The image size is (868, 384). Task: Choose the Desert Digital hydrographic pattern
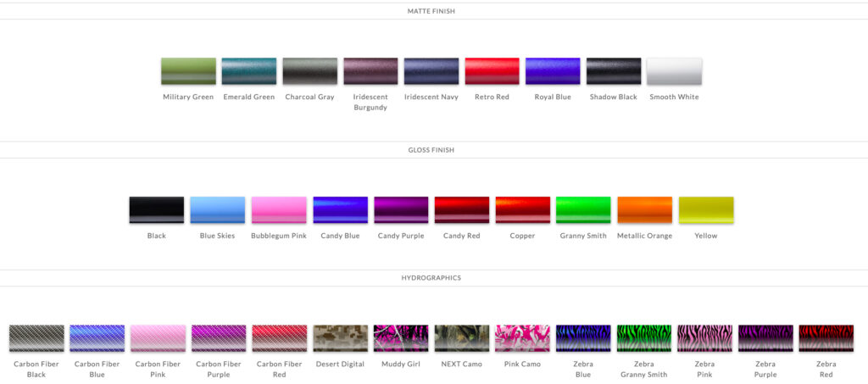tap(340, 338)
